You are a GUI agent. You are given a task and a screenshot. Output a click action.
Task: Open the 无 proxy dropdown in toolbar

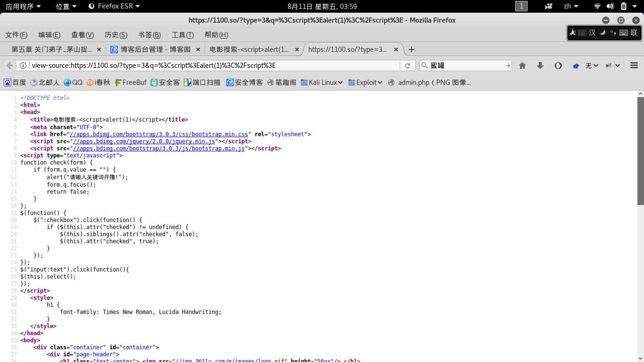click(592, 66)
